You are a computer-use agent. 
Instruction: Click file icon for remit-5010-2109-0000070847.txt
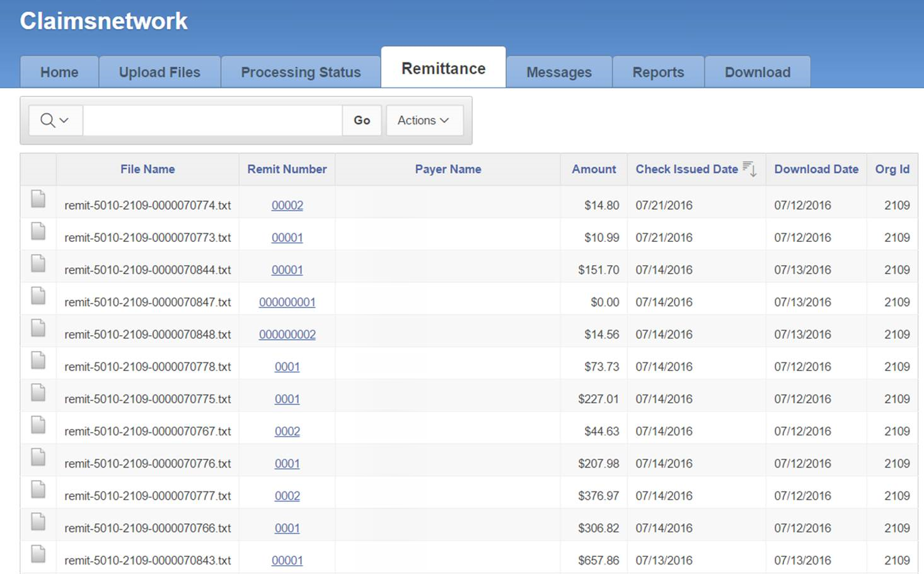point(38,296)
